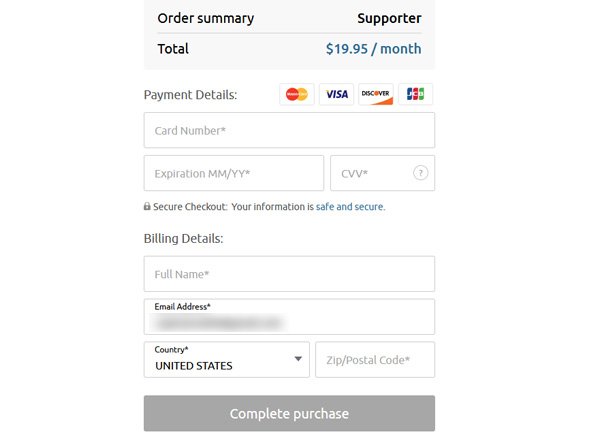Click the secure checkout padlock icon
This screenshot has width=600, height=440.
pyautogui.click(x=147, y=206)
